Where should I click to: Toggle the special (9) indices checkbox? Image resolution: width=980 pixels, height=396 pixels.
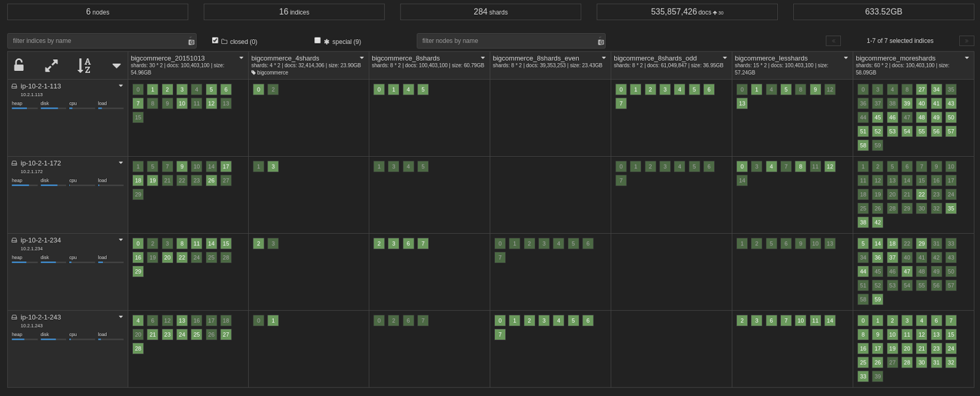[x=317, y=40]
